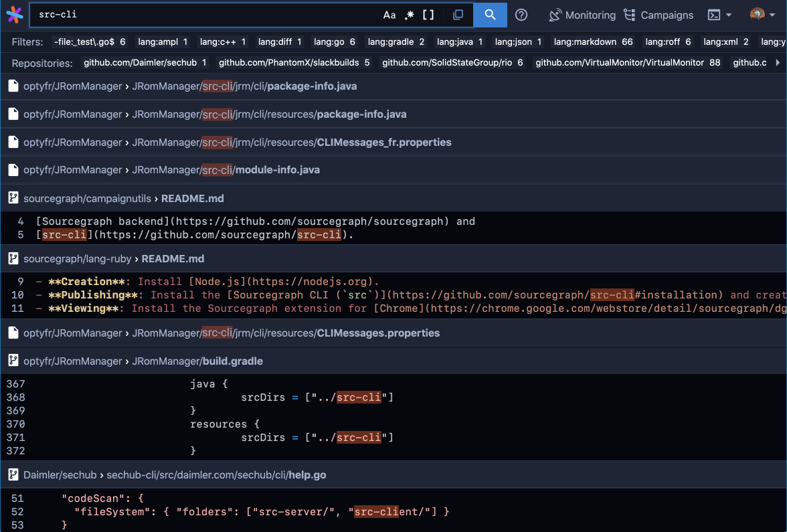The image size is (787, 532).
Task: Open the terminal/extensions dropdown
Action: click(719, 15)
